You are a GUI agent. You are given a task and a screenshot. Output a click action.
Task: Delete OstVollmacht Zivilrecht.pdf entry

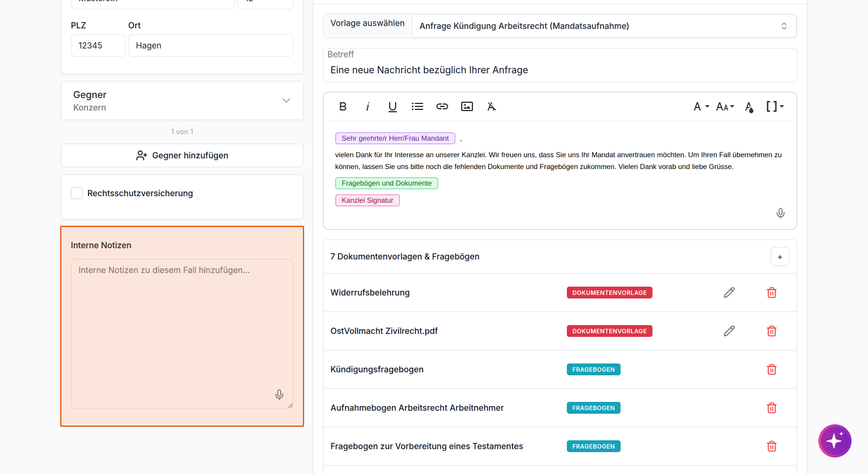pos(771,331)
